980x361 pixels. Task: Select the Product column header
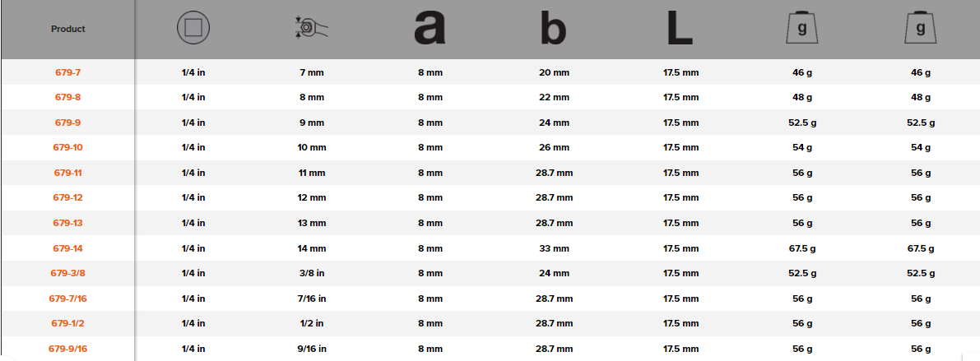coord(68,29)
